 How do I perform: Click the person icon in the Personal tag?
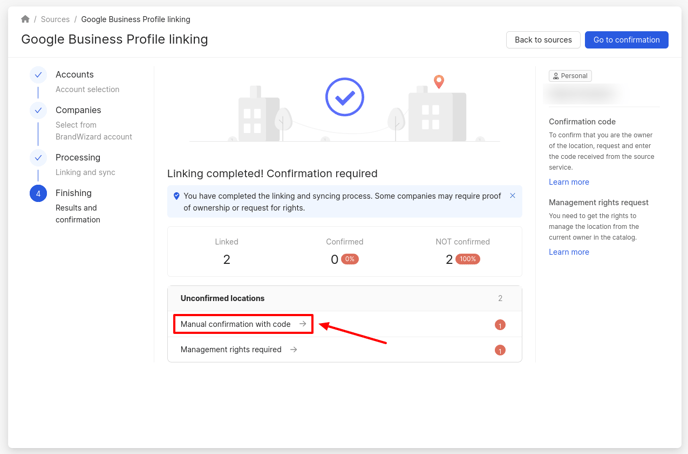[x=555, y=76]
